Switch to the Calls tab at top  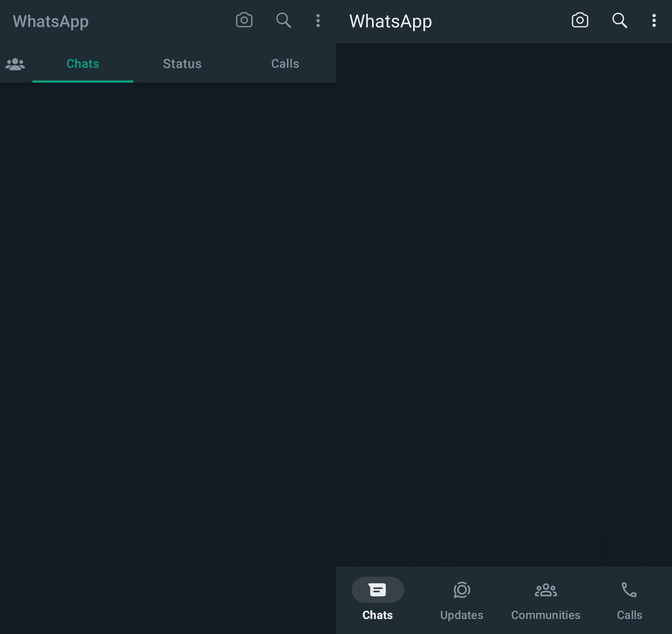pos(285,64)
